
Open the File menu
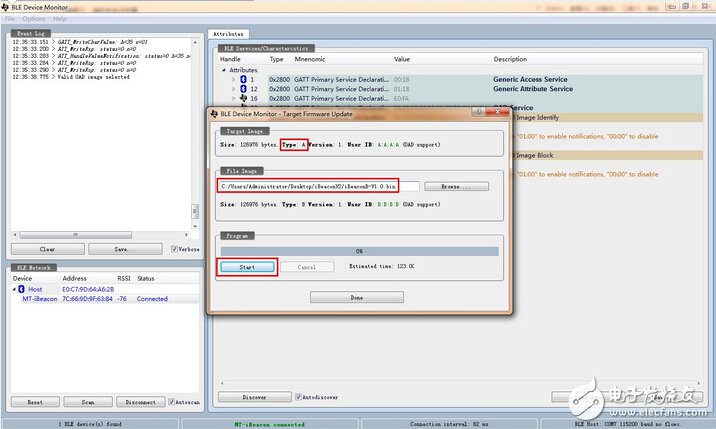[11, 19]
